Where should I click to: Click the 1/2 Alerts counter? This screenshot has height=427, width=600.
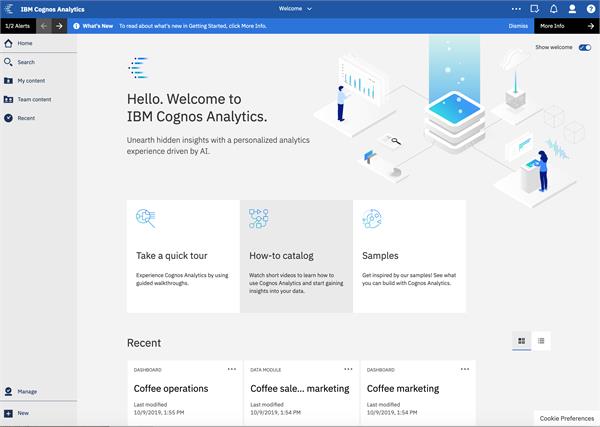[18, 26]
